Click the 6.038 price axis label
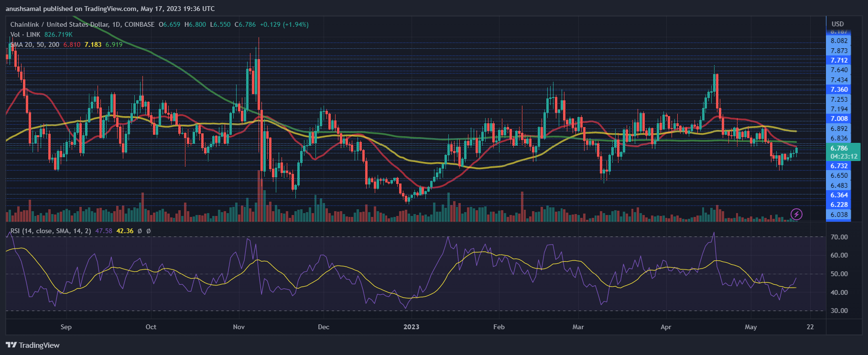Screen dimensions: 868x355 (839, 215)
